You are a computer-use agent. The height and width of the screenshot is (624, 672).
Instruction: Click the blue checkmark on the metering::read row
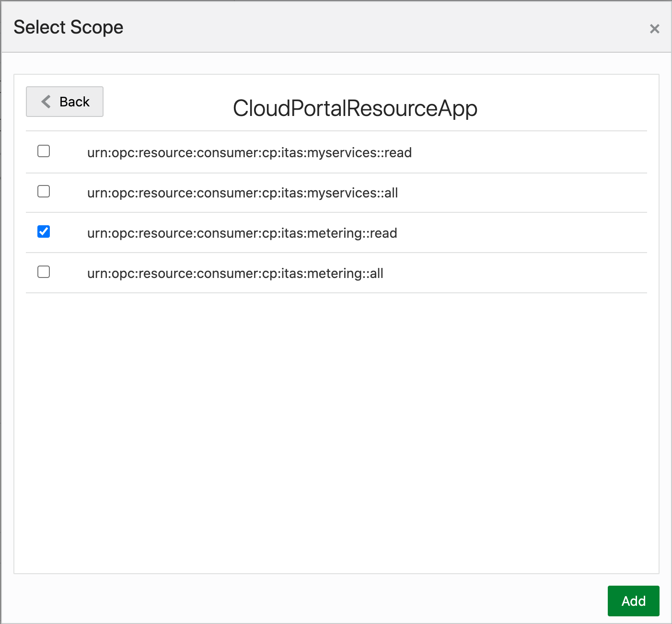tap(44, 232)
